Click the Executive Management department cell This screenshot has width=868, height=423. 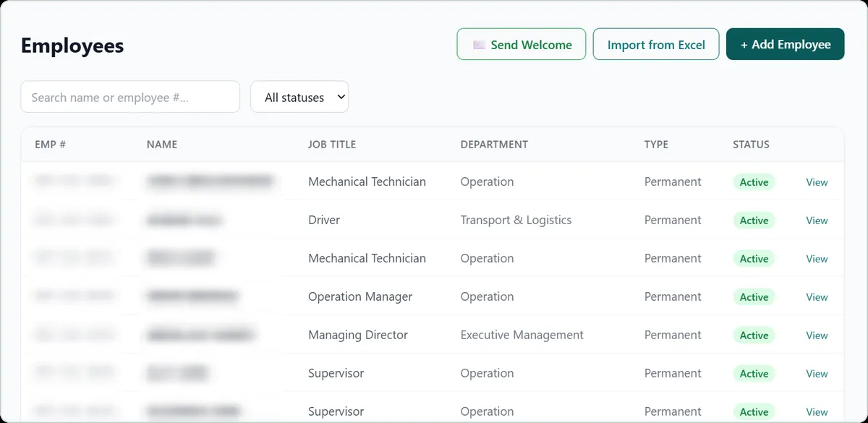(522, 335)
